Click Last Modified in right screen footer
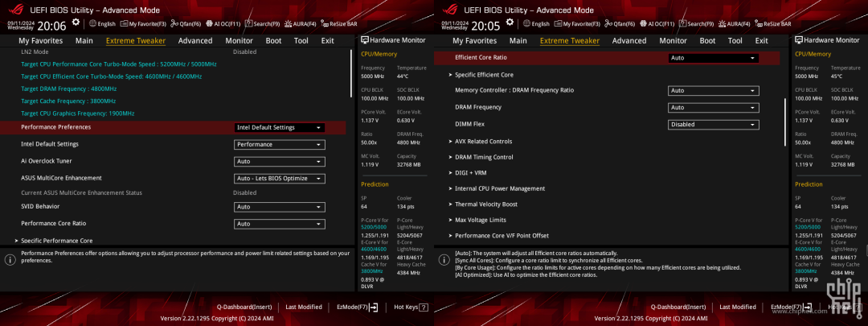This screenshot has width=868, height=326. pos(737,307)
